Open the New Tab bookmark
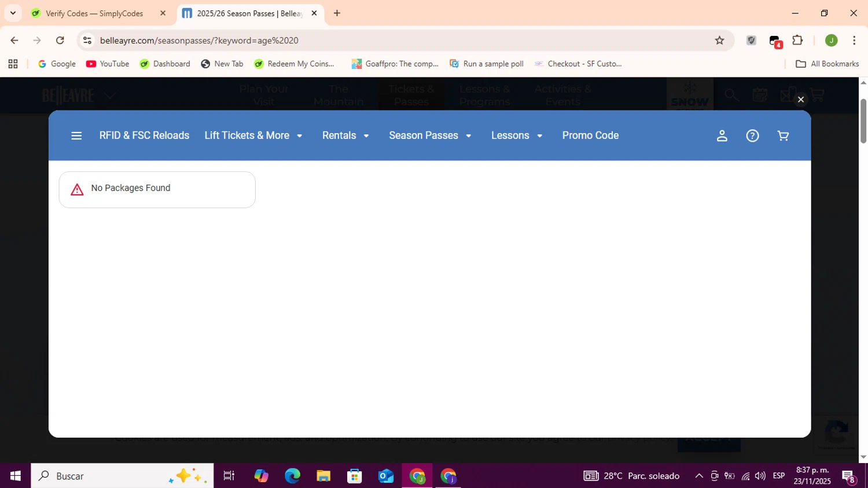Image resolution: width=868 pixels, height=488 pixels. (222, 64)
